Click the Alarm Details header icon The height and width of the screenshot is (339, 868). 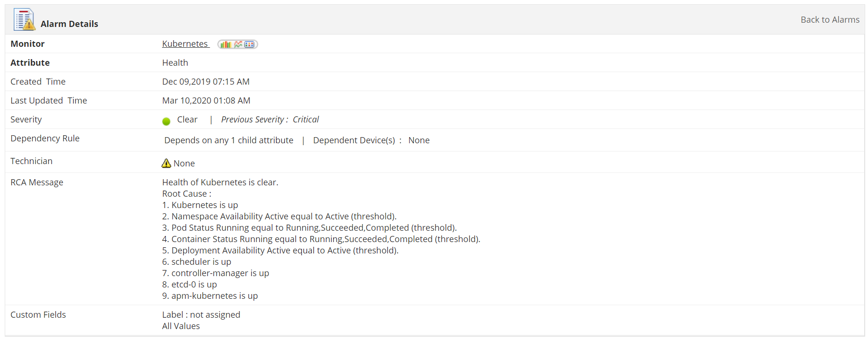(x=25, y=19)
